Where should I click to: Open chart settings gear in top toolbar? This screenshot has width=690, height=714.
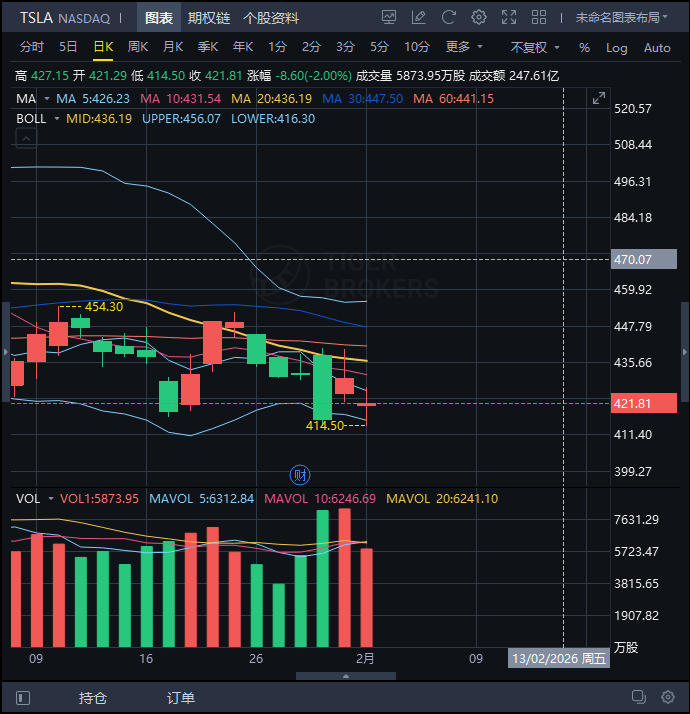(479, 18)
